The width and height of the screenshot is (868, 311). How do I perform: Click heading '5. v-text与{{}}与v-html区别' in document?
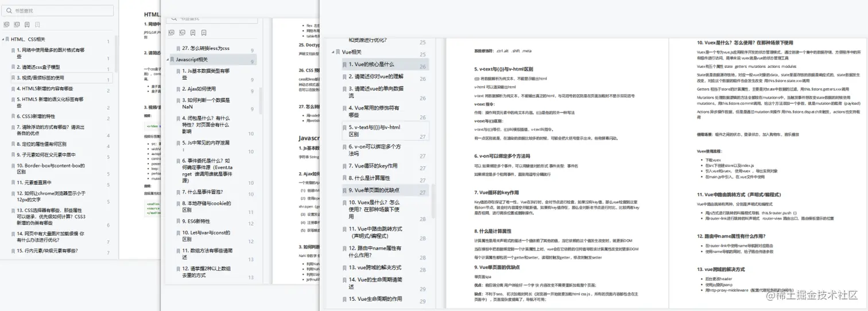(x=503, y=68)
